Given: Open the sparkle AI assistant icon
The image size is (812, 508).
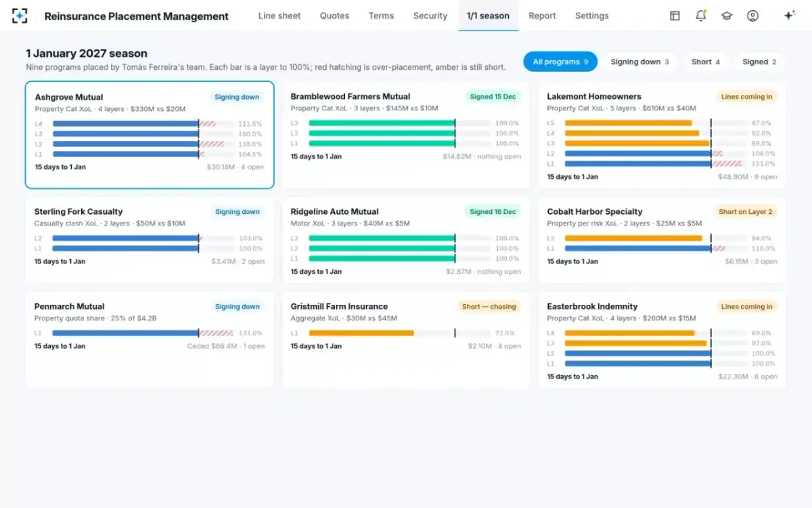Looking at the screenshot, I should point(789,16).
